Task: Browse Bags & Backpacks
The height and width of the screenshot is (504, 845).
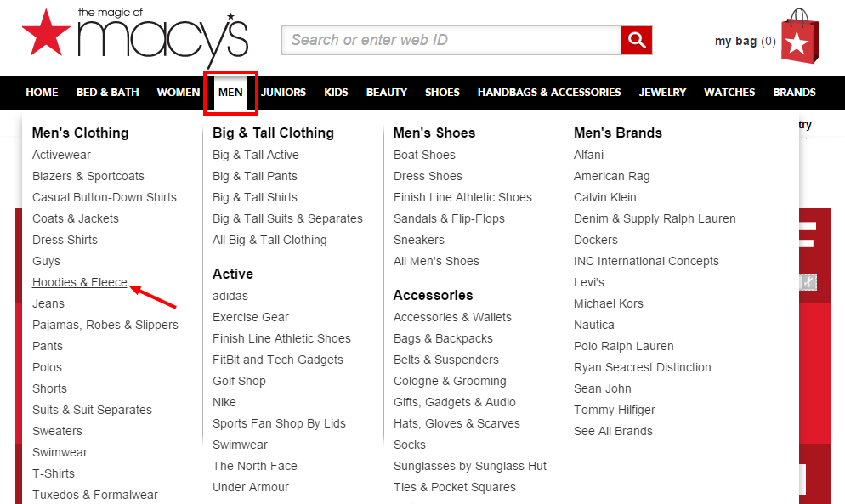Action: pos(443,338)
